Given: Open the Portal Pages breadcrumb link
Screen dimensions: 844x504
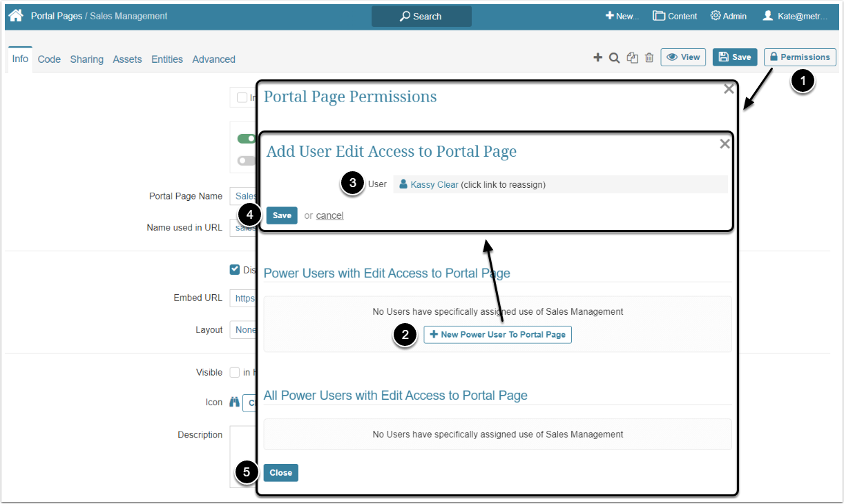Looking at the screenshot, I should pyautogui.click(x=57, y=16).
